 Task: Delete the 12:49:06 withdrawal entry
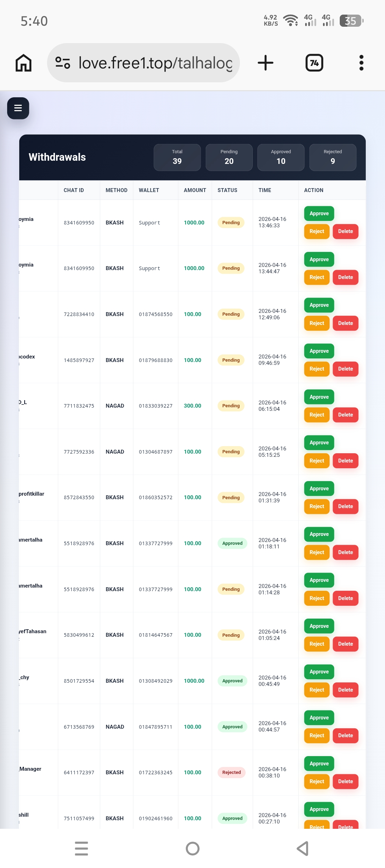(x=345, y=323)
